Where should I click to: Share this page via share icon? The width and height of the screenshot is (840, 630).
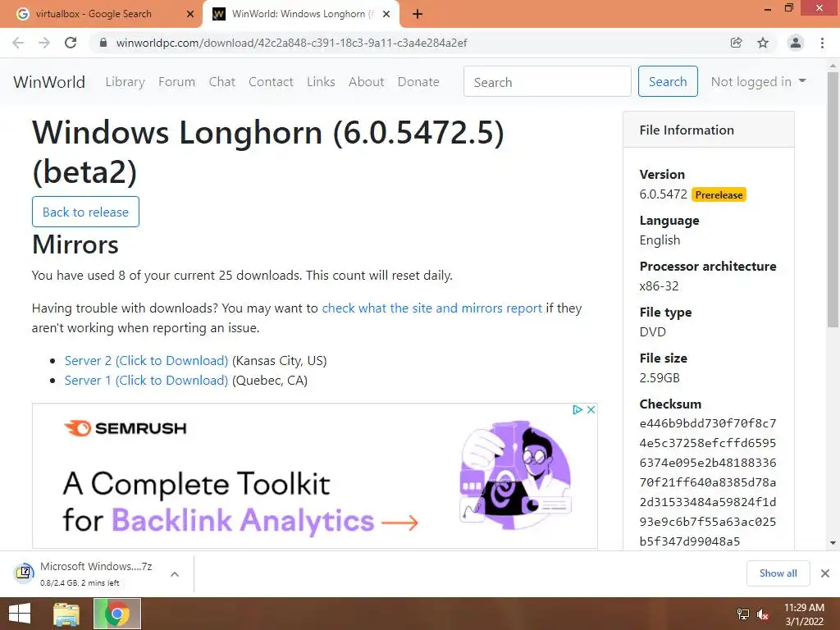tap(736, 43)
